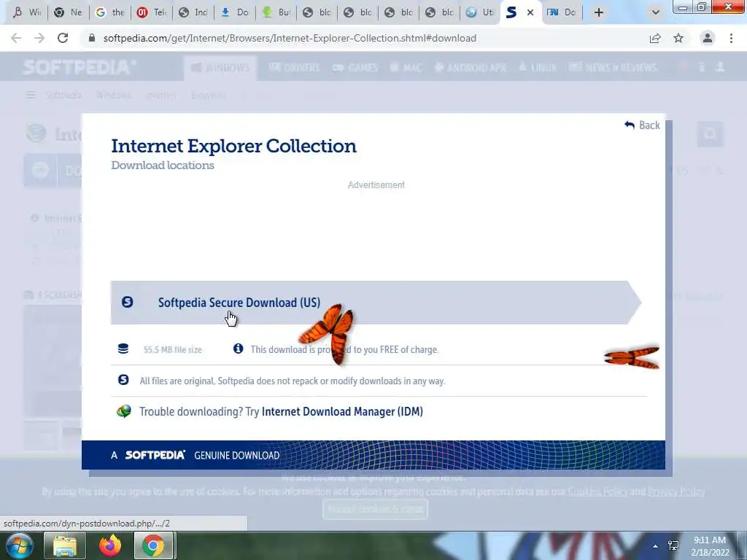The image size is (747, 560).
Task: Switch to the 'Bu' tab
Action: 276,12
